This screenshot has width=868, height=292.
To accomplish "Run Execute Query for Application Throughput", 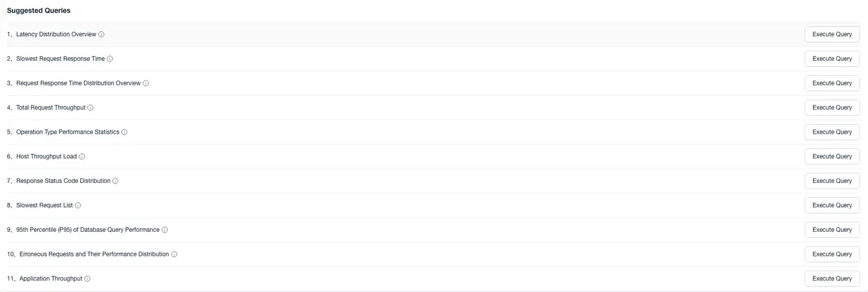I will [x=832, y=279].
